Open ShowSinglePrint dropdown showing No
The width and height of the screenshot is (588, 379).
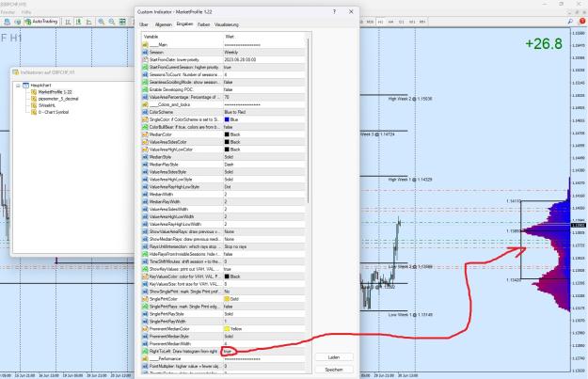click(264, 292)
